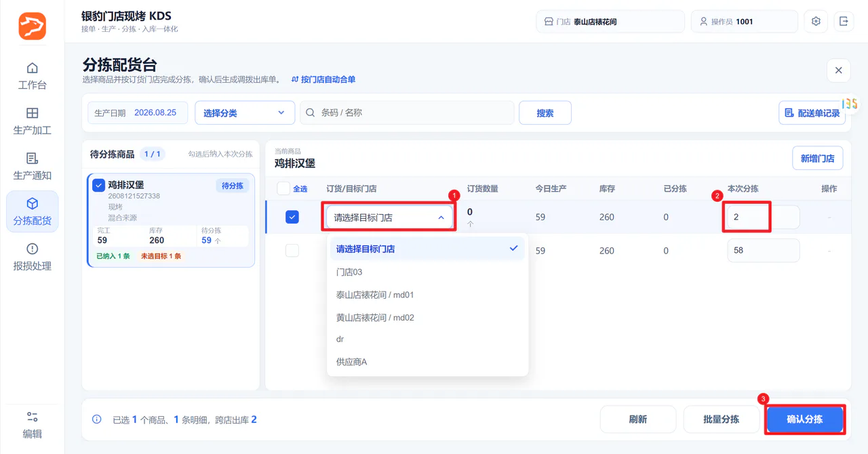Choose 泰山店裱花间 / md01 option
868x454 pixels.
click(427, 295)
